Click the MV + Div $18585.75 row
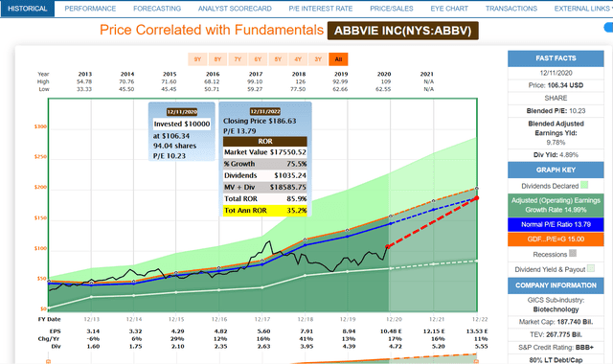The width and height of the screenshot is (613, 364). pos(265,188)
